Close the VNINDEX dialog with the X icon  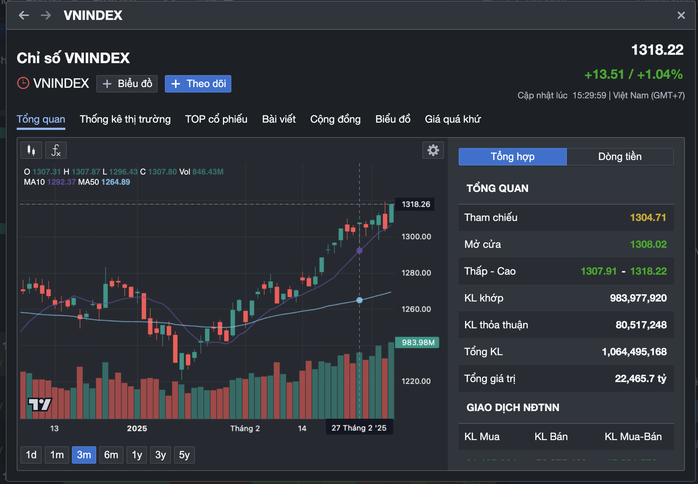coord(681,16)
